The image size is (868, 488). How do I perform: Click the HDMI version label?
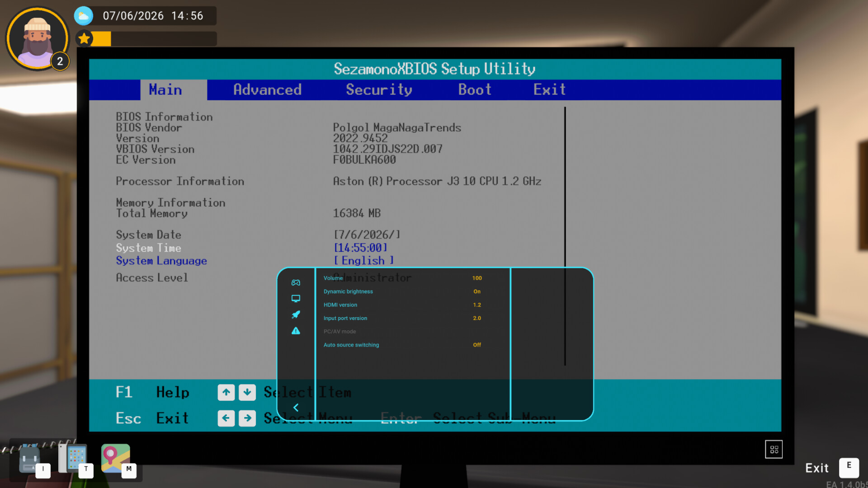[x=340, y=305]
